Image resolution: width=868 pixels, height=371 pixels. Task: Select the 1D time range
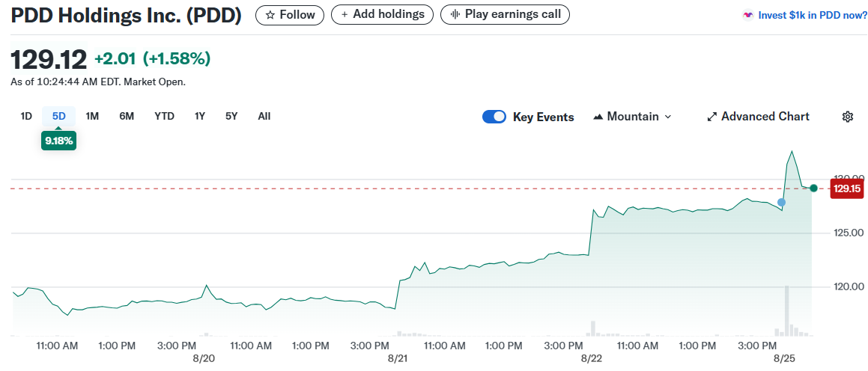click(26, 116)
